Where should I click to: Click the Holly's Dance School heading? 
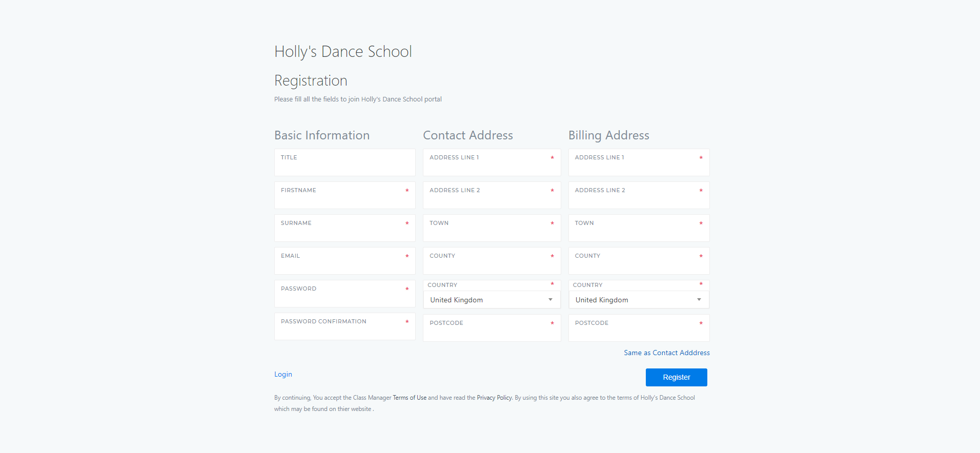point(343,51)
